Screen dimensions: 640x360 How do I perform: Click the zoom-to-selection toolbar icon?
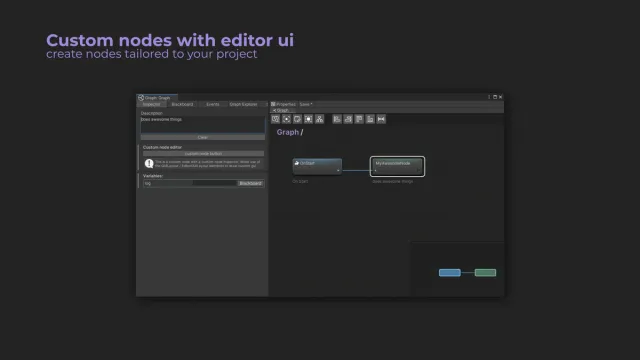[276, 119]
